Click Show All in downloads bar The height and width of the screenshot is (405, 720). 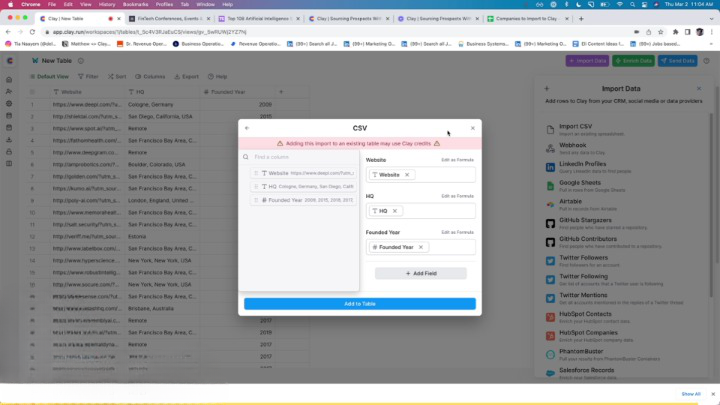(x=691, y=394)
